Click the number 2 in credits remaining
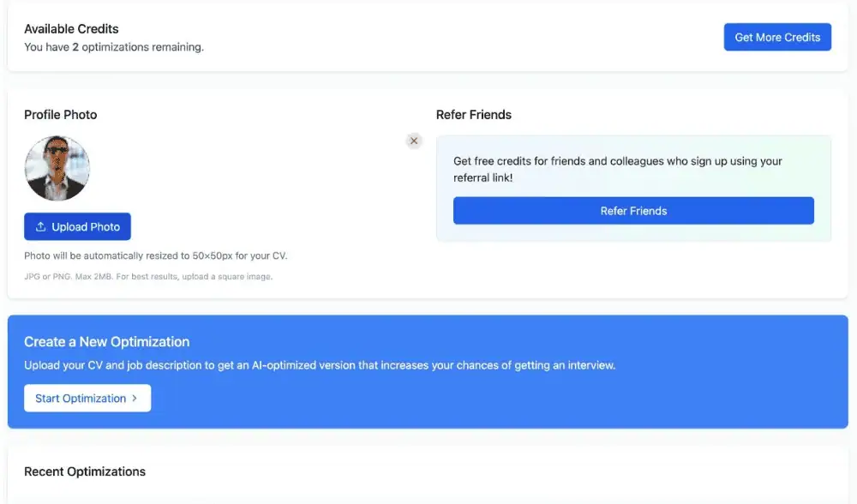This screenshot has width=857, height=504. [75, 47]
